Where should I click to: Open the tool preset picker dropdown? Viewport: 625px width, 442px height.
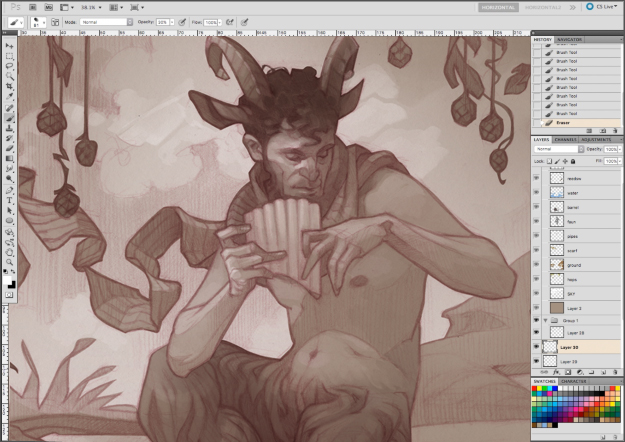click(x=16, y=22)
